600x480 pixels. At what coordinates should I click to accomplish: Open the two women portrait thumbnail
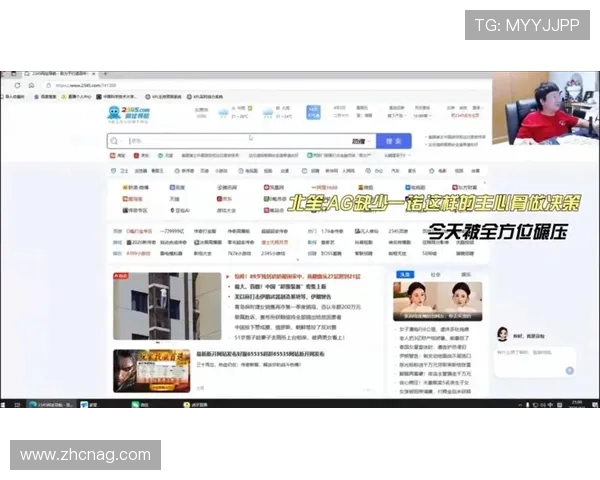click(x=437, y=301)
